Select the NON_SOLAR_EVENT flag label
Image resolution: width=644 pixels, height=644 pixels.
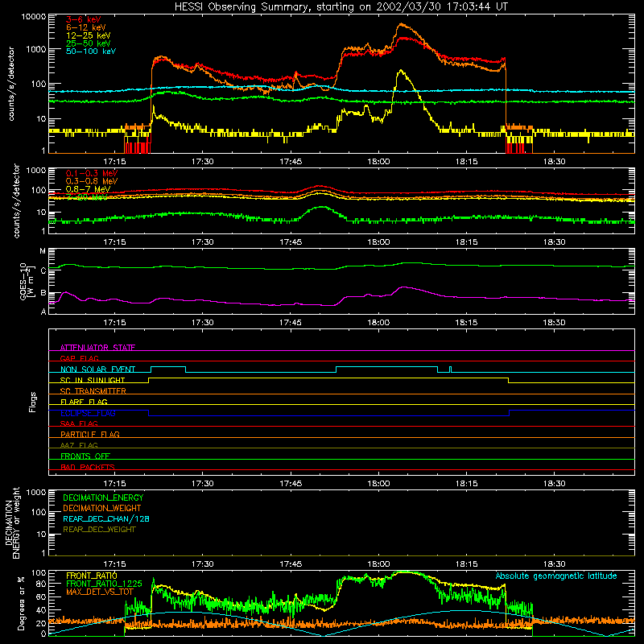[97, 369]
